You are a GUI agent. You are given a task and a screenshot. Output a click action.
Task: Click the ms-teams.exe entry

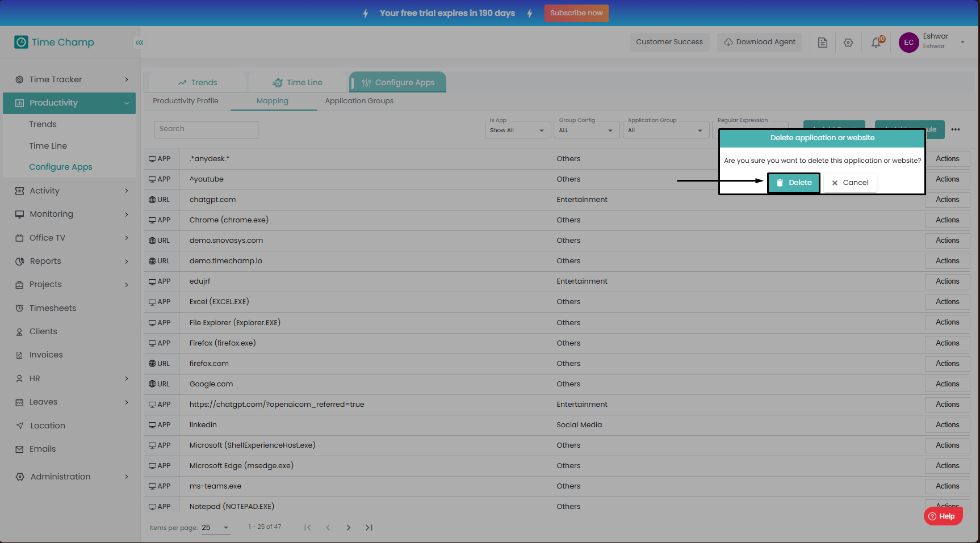tap(215, 486)
